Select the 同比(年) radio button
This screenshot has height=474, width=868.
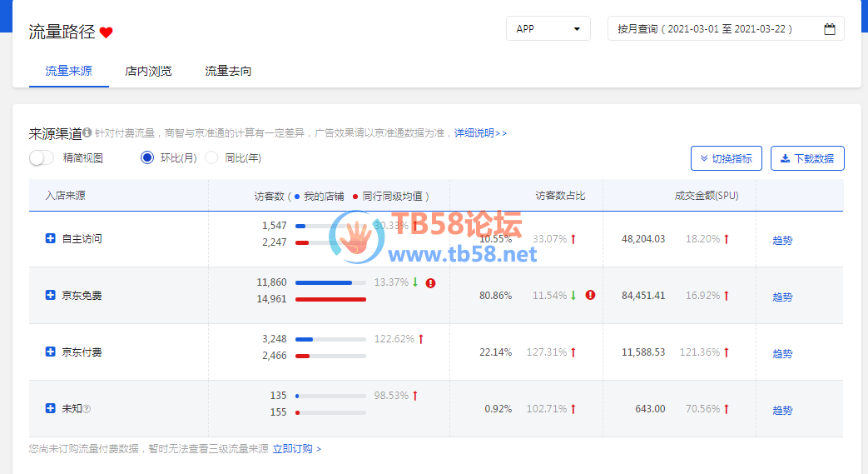point(211,157)
